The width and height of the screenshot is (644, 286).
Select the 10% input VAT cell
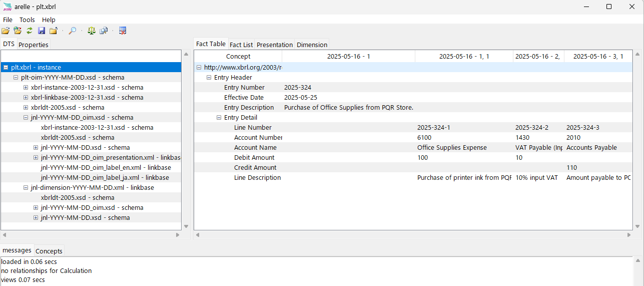coord(538,177)
